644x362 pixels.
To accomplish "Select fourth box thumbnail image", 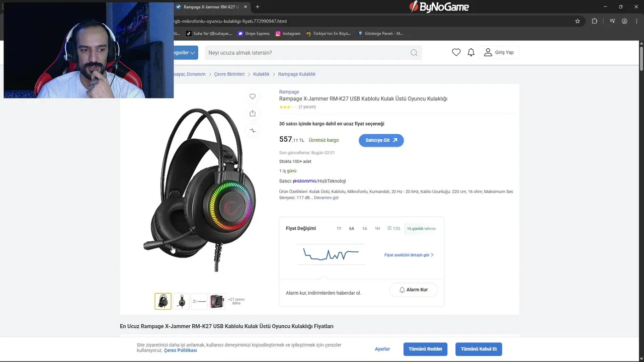I will (x=217, y=301).
